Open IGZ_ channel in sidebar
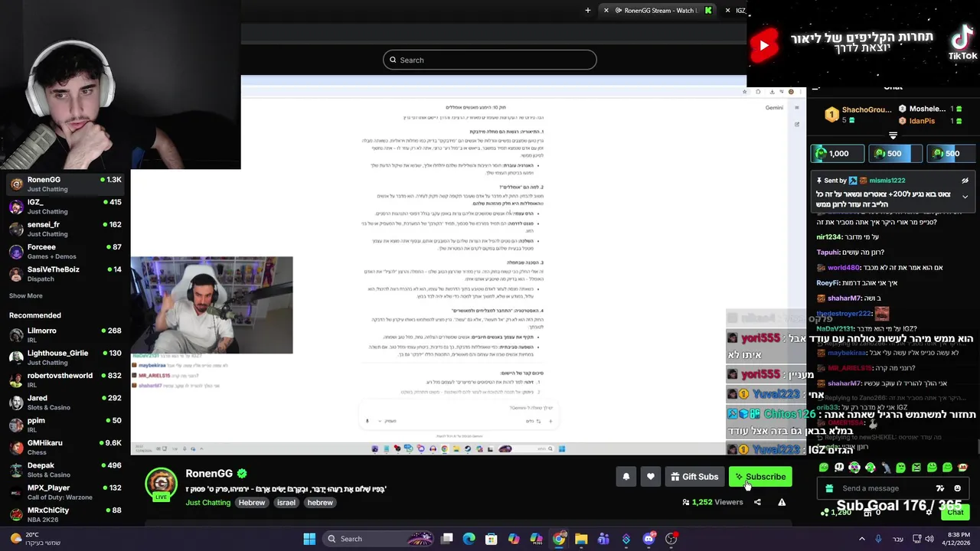This screenshot has height=551, width=980. point(65,207)
